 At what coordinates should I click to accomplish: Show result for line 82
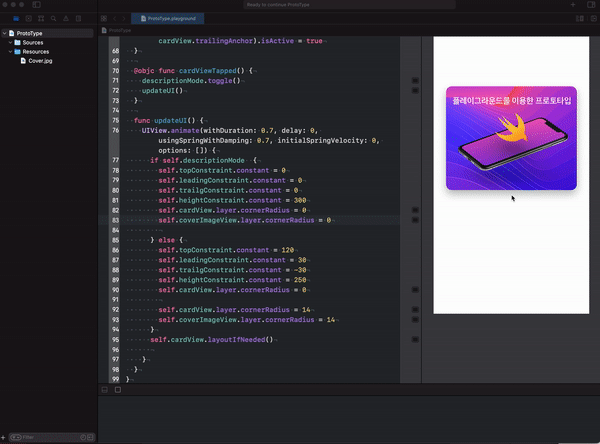[x=415, y=210]
